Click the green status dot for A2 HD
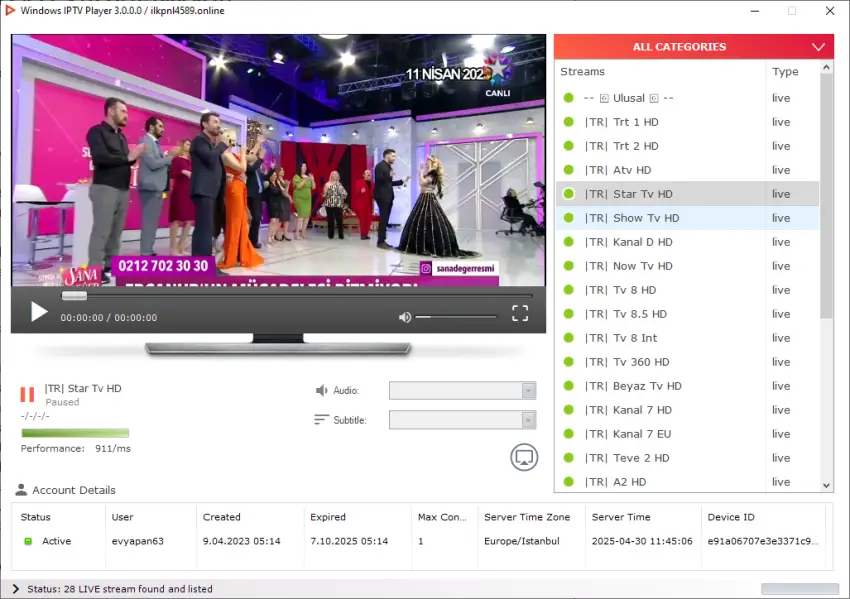Viewport: 850px width, 599px height. click(569, 482)
